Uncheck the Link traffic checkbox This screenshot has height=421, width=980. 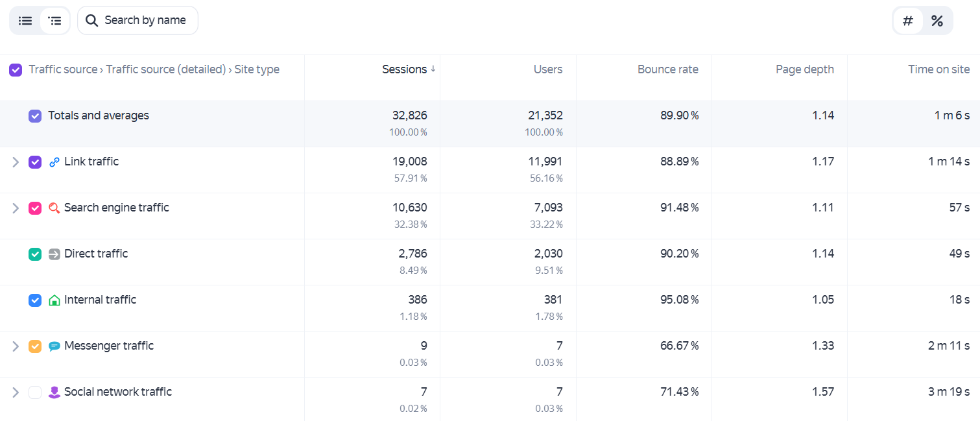[35, 162]
